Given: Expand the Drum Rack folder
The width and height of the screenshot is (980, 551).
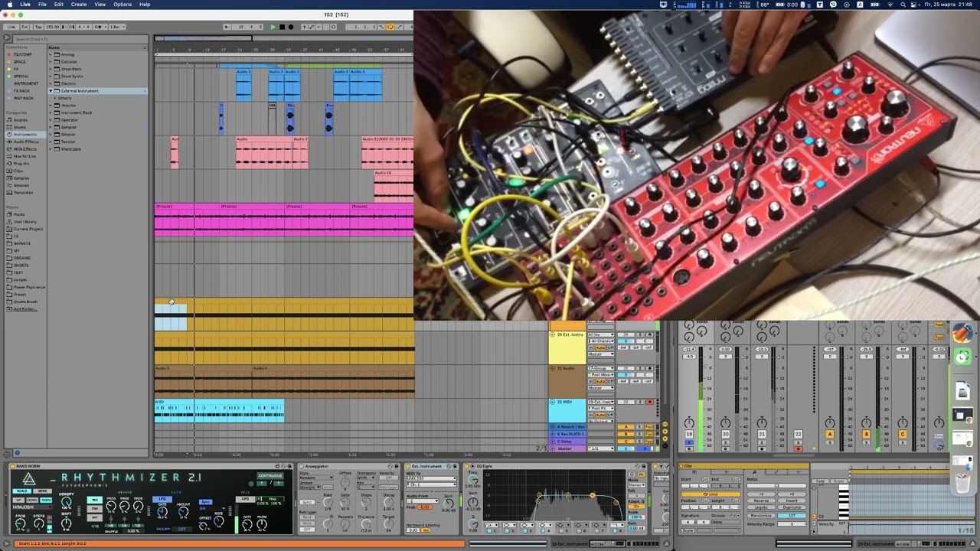Looking at the screenshot, I should point(51,69).
